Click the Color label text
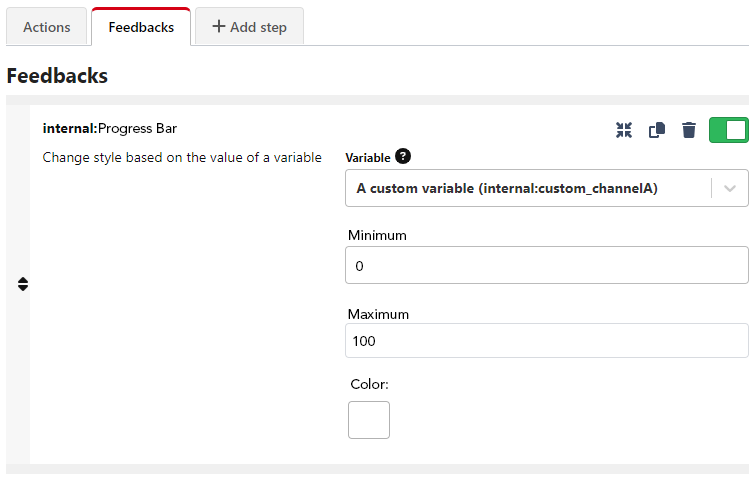755x478 pixels. [x=369, y=384]
